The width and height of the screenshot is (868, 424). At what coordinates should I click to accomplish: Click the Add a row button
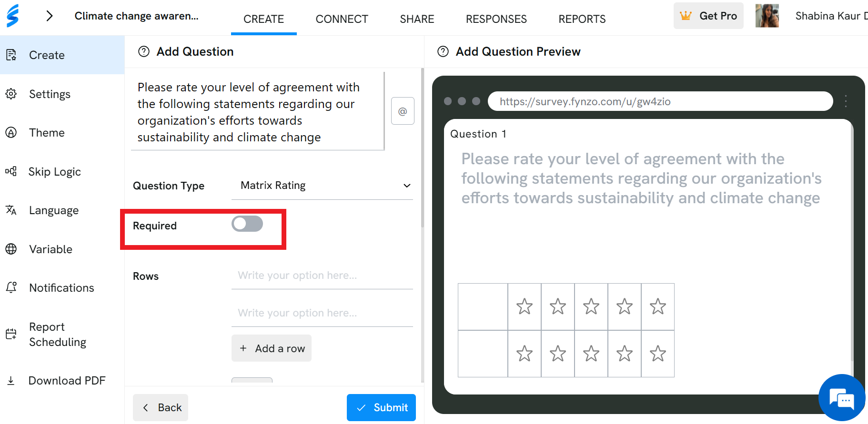coord(272,348)
